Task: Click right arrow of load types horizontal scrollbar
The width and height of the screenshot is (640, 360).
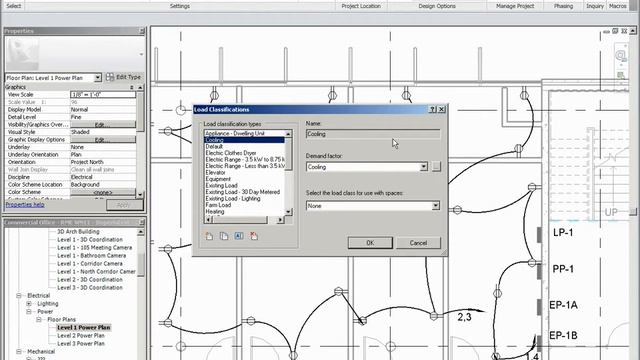Action: pos(280,220)
